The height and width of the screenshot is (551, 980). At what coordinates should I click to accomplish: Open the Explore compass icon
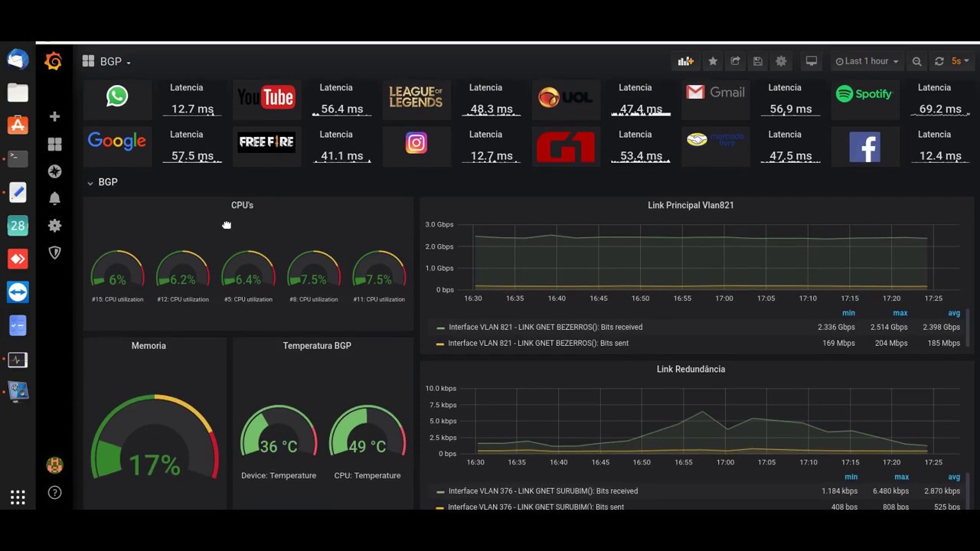pyautogui.click(x=54, y=171)
